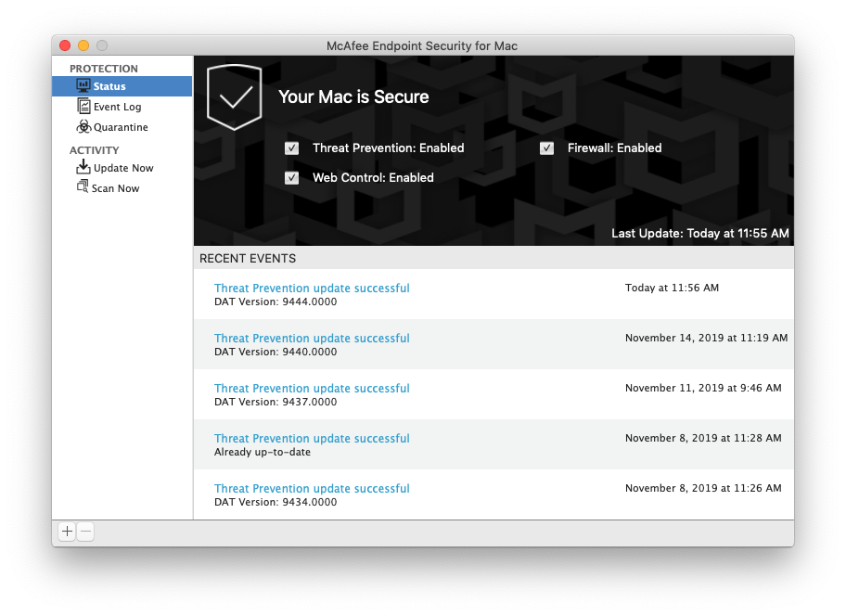
Task: Click the Update Now download icon
Action: click(x=83, y=168)
